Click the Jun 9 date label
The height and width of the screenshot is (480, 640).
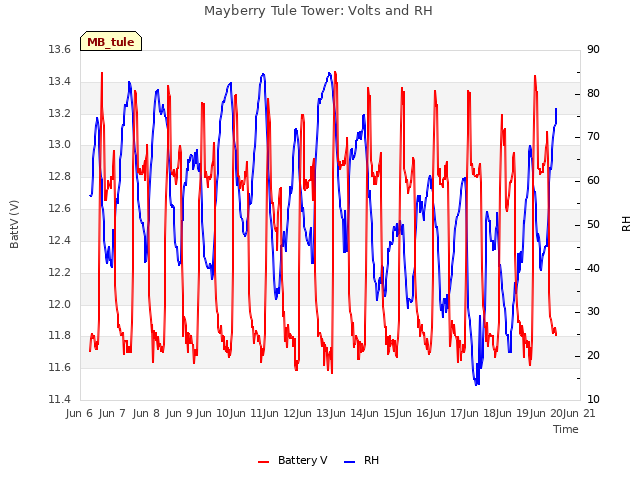pos(179,413)
